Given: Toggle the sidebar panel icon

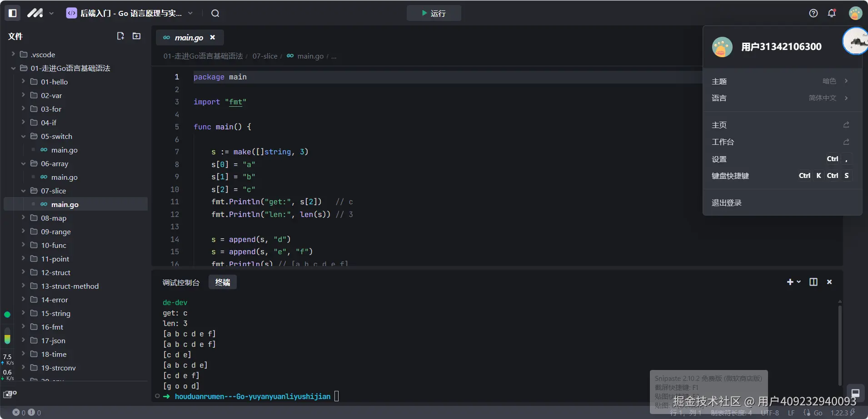Looking at the screenshot, I should 13,13.
